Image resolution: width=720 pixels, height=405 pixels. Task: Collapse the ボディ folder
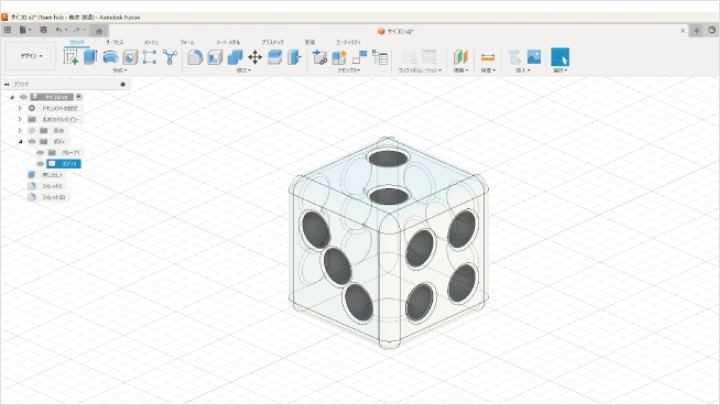[20, 141]
